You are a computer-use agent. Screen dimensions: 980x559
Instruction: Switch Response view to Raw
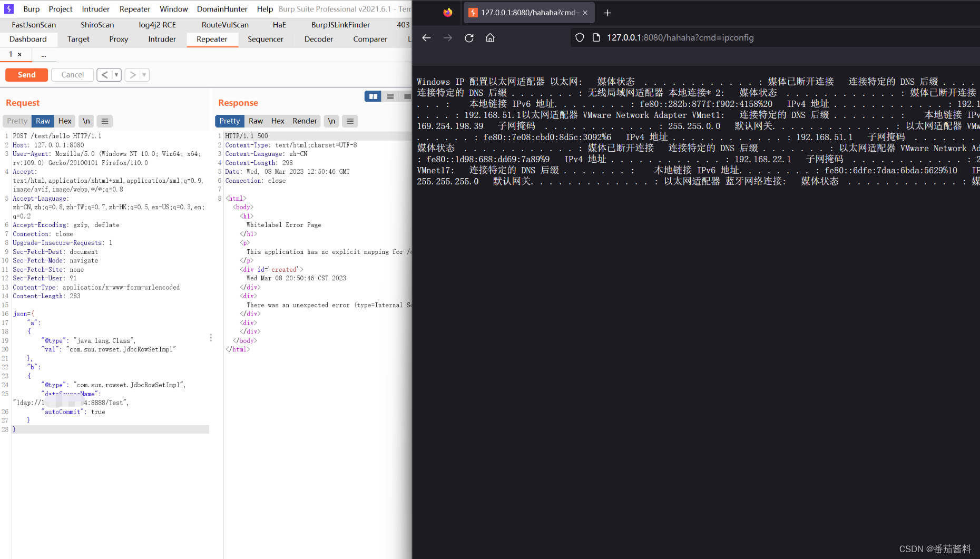click(256, 121)
